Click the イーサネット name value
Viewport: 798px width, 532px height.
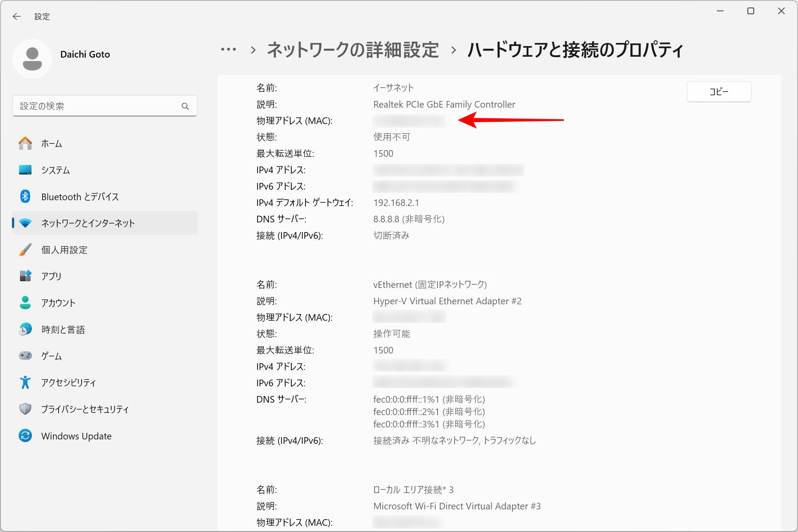point(394,88)
